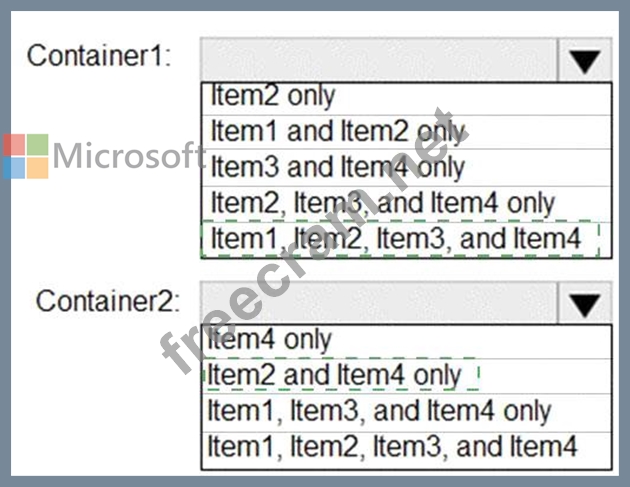Pick 'Item3 and Item4 only' option

[406, 168]
